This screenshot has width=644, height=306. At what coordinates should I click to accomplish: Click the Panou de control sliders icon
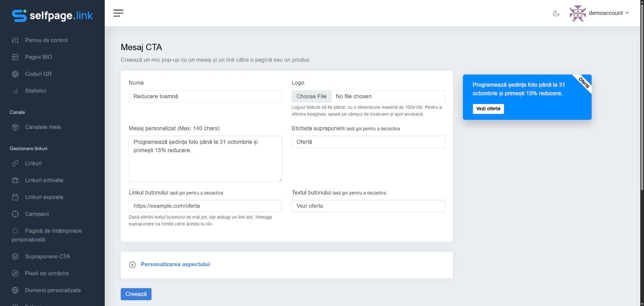(15, 40)
